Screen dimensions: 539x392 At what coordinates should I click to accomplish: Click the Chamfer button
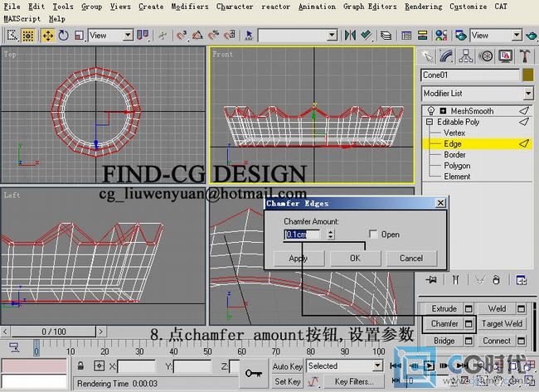point(444,324)
